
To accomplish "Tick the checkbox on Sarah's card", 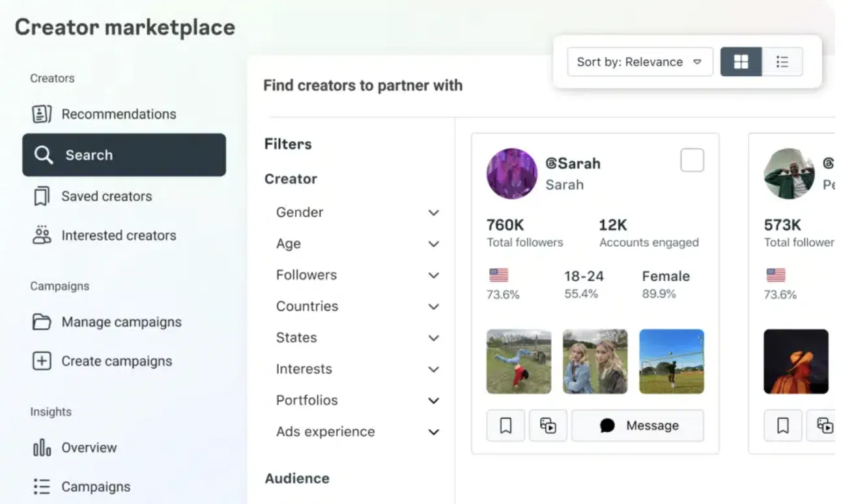I will click(692, 160).
